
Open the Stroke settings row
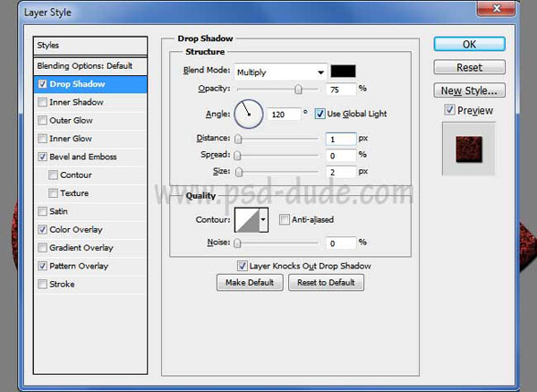[x=90, y=284]
